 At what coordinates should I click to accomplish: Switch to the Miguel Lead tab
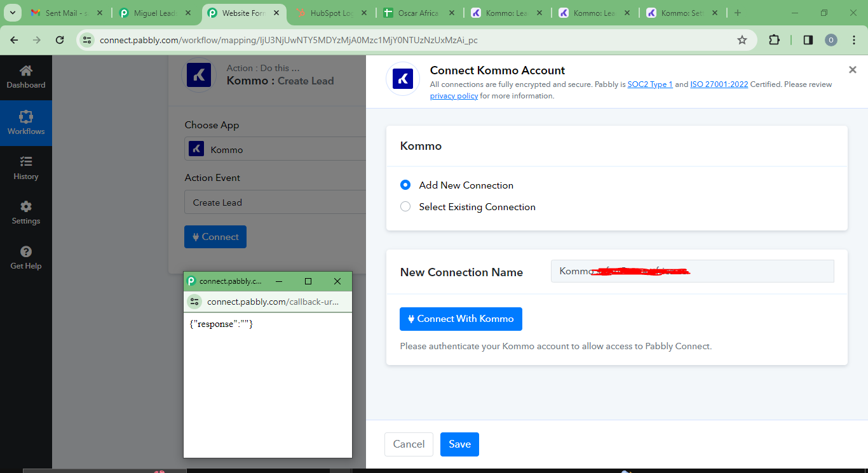tap(154, 13)
